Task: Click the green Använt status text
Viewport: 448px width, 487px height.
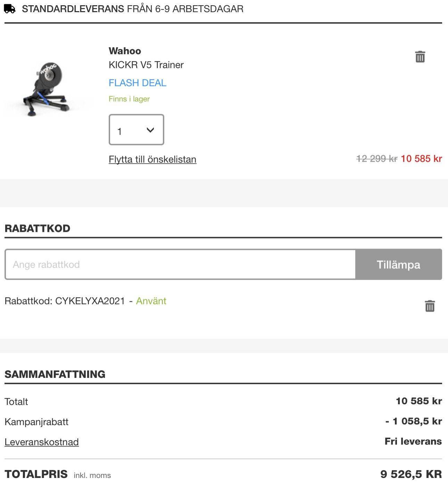Action: [x=151, y=301]
